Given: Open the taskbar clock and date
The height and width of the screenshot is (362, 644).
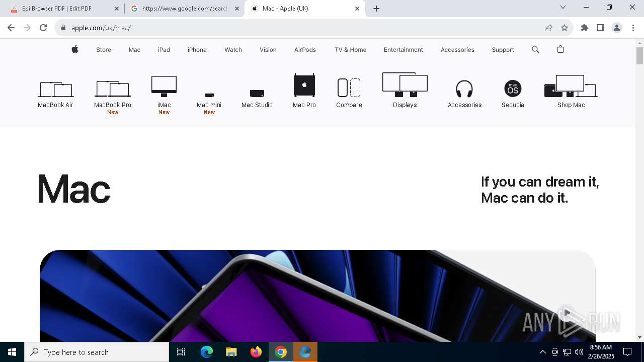Looking at the screenshot, I should click(x=601, y=352).
